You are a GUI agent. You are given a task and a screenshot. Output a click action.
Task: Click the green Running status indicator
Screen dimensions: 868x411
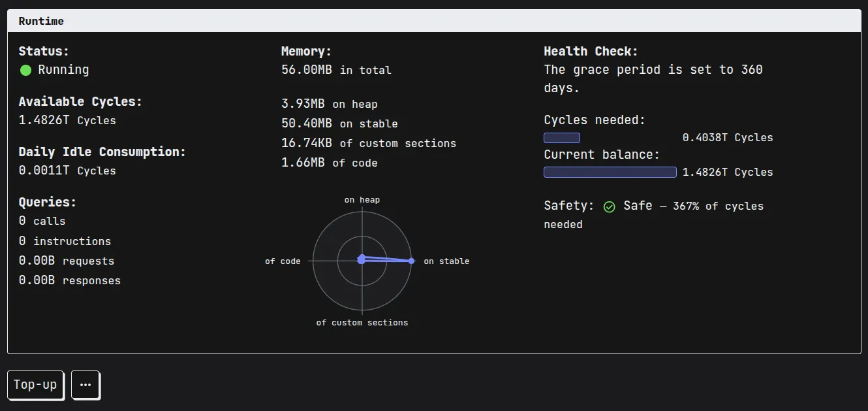pos(26,69)
